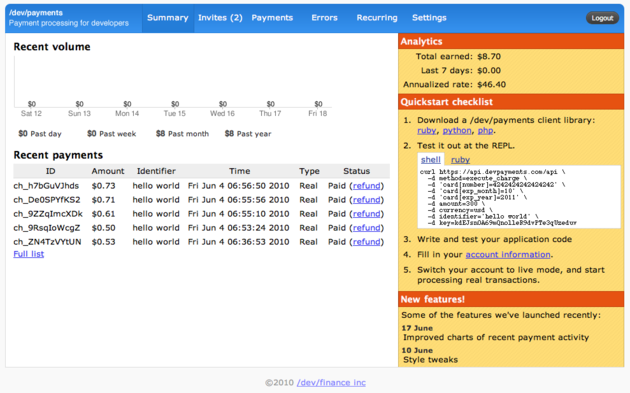This screenshot has width=630, height=393.
Task: Click the Time column header
Action: [x=239, y=171]
